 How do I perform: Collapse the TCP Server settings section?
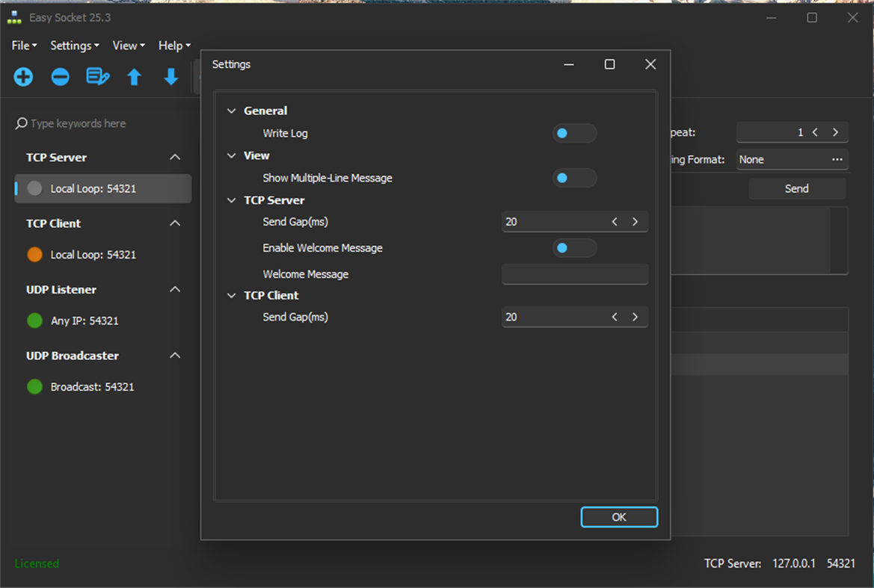231,200
